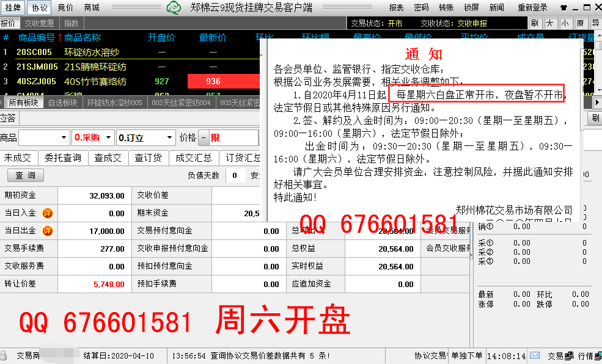The image size is (602, 364).
Task: Click the 交易 connection computer icon
Action: (x=570, y=355)
